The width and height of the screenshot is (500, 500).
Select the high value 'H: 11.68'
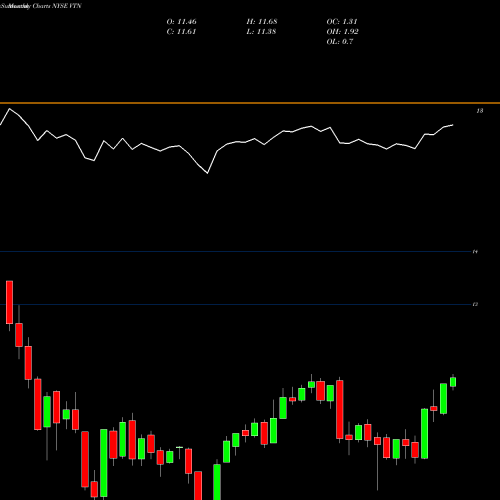[262, 22]
